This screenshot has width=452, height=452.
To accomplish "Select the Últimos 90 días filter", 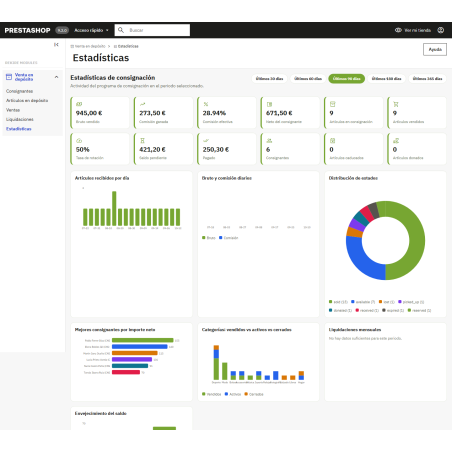I will click(x=347, y=79).
